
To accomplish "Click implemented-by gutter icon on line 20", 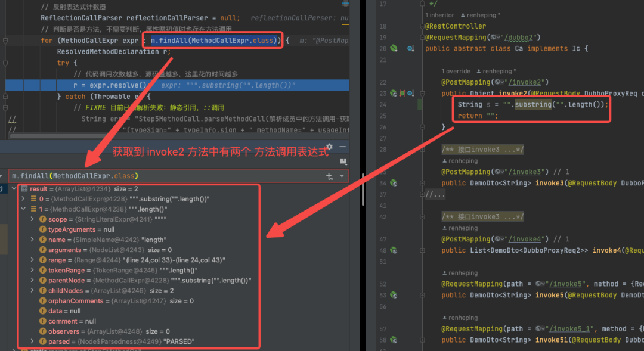I will coord(410,48).
